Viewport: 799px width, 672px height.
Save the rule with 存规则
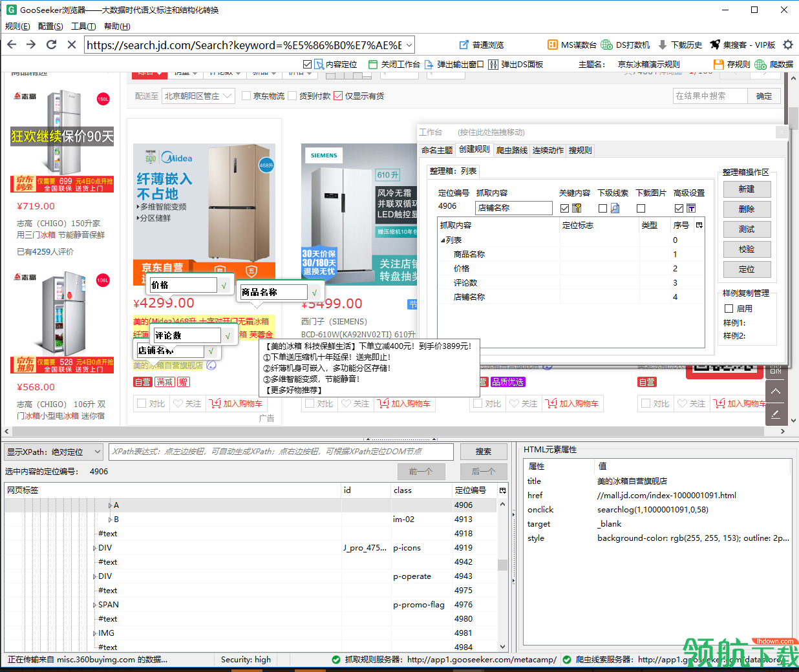(732, 64)
